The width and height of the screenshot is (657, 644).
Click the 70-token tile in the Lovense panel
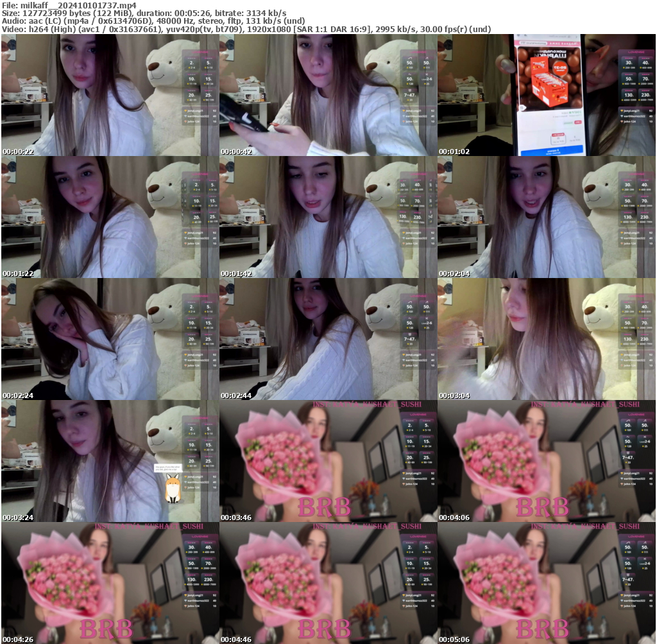click(645, 78)
